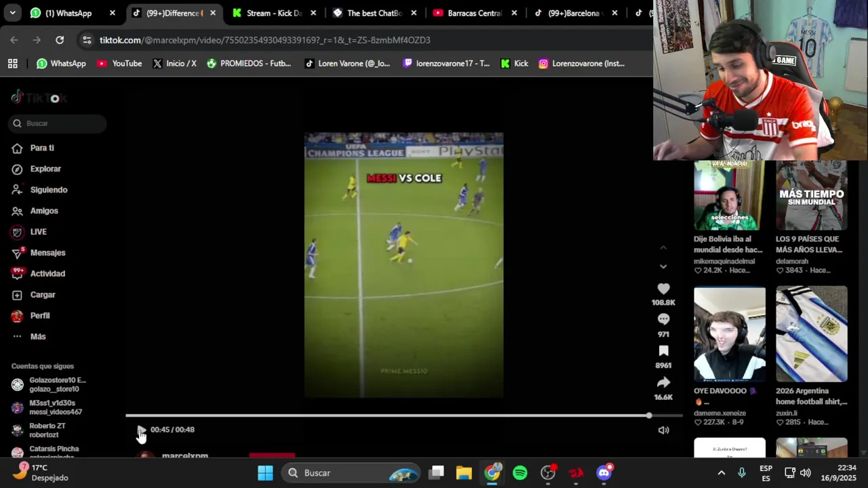868x488 pixels.
Task: Open Siguiendo in sidebar
Action: coord(49,190)
